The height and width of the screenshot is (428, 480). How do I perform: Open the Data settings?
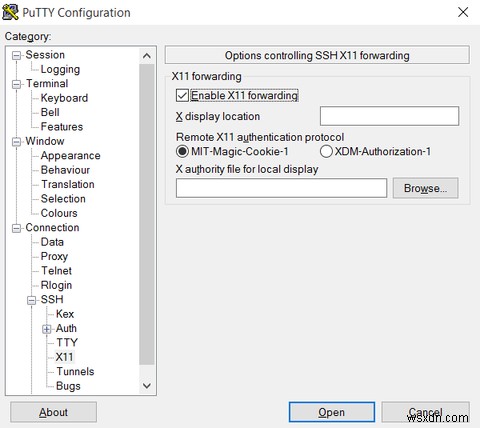52,242
